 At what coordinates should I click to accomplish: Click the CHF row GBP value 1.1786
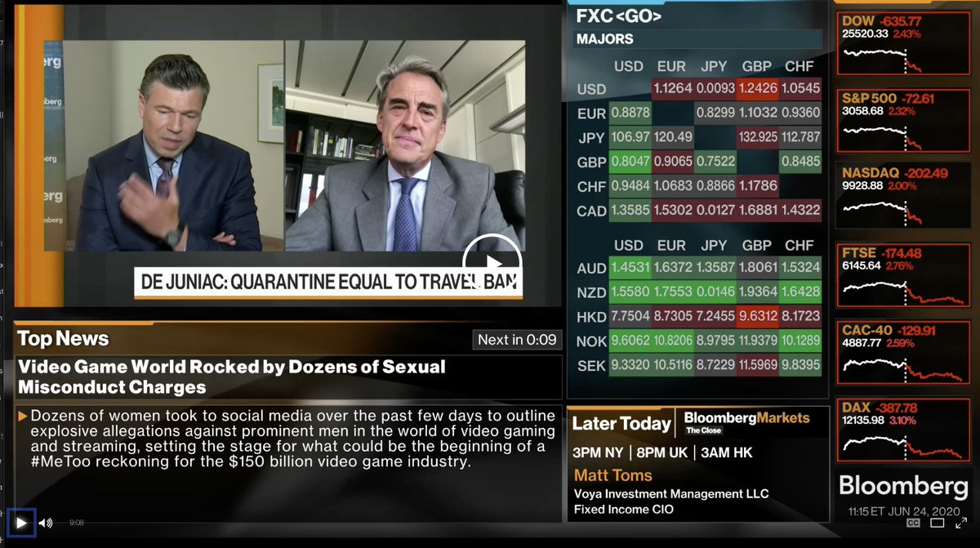(x=758, y=186)
